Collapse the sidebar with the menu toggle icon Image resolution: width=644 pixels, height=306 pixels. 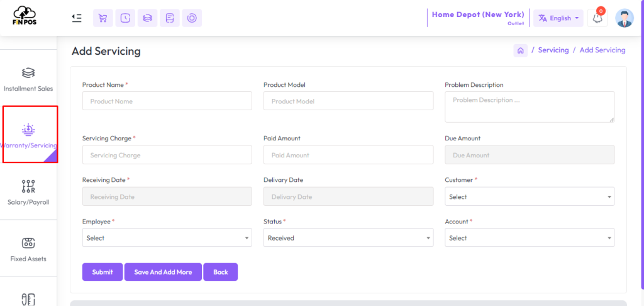(76, 18)
